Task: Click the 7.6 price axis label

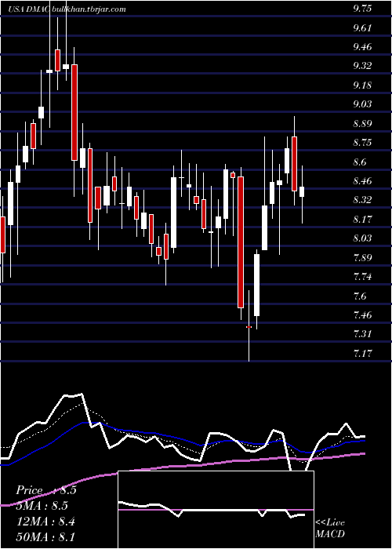Action: pyautogui.click(x=360, y=296)
